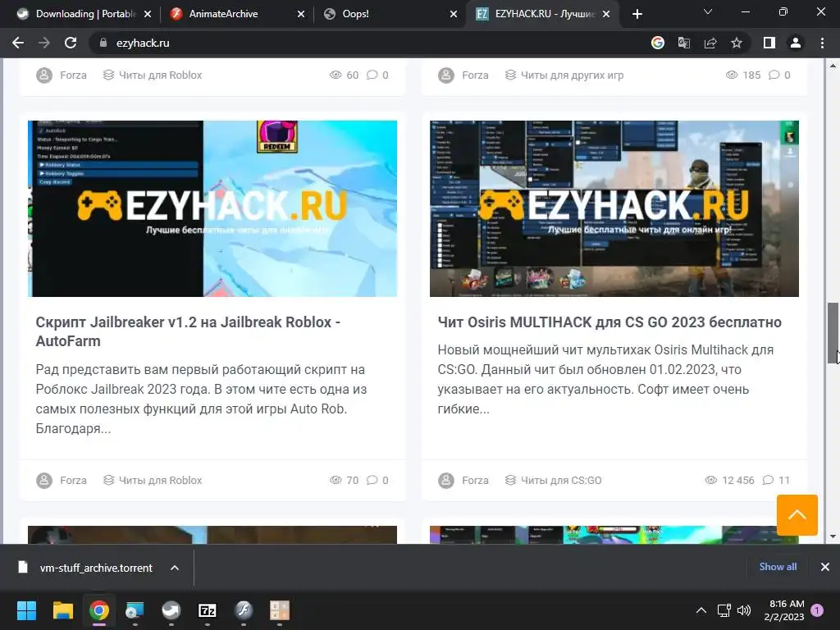Image resolution: width=840 pixels, height=630 pixels.
Task: Select the EZYHACK.RU tab
Action: pyautogui.click(x=545, y=14)
